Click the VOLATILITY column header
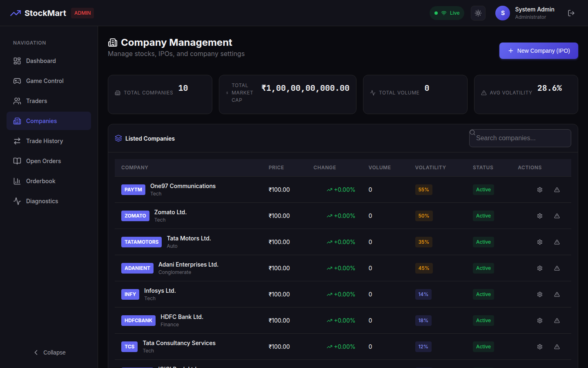Screen dimensions: 588x368 click(x=430, y=168)
